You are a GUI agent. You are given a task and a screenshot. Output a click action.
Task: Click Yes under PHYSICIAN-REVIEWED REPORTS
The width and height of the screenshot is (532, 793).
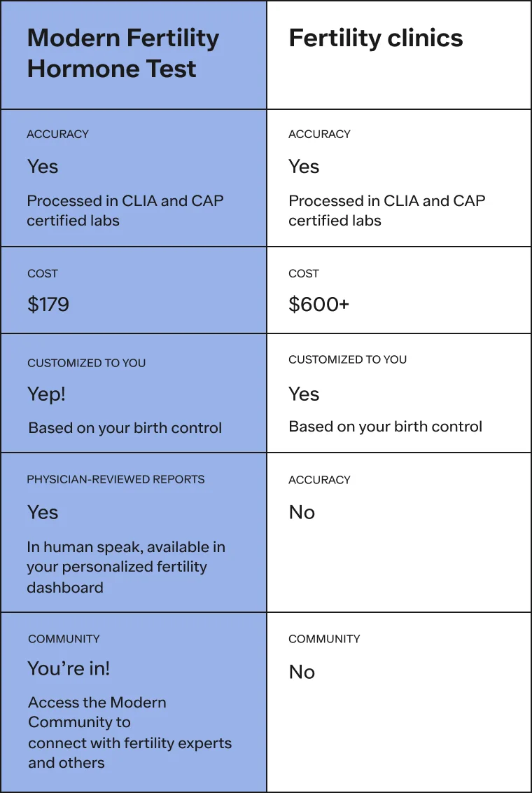point(43,512)
